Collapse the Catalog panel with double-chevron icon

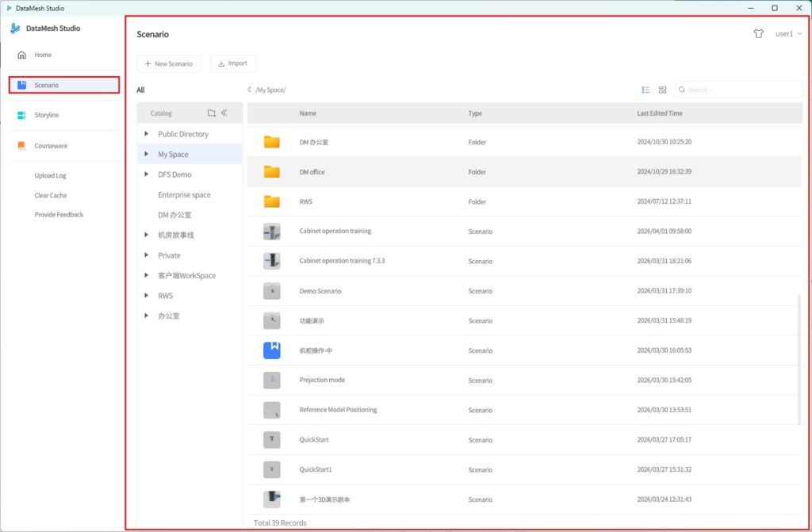click(224, 113)
